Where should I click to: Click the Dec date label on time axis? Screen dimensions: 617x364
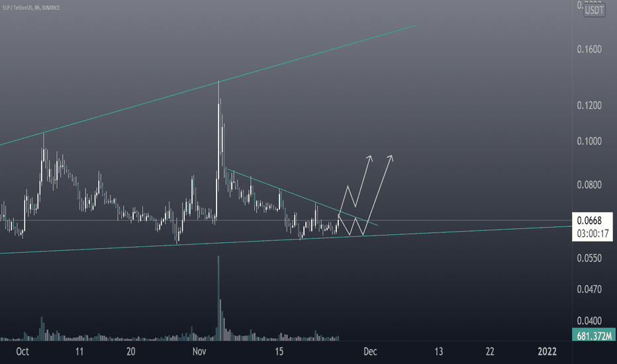[x=370, y=351]
